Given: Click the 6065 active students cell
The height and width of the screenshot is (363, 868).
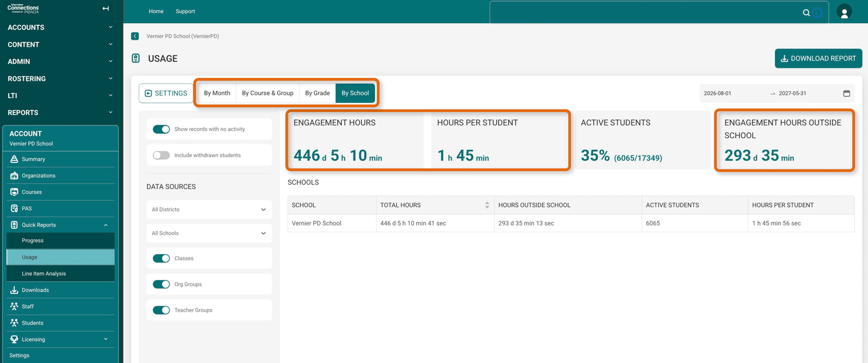Looking at the screenshot, I should coord(695,223).
